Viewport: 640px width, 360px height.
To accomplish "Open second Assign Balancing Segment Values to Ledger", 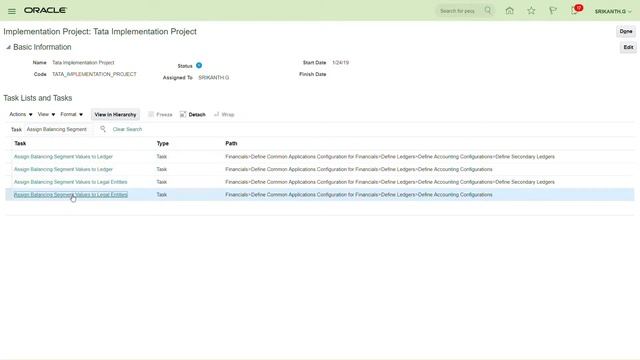I will (x=63, y=169).
